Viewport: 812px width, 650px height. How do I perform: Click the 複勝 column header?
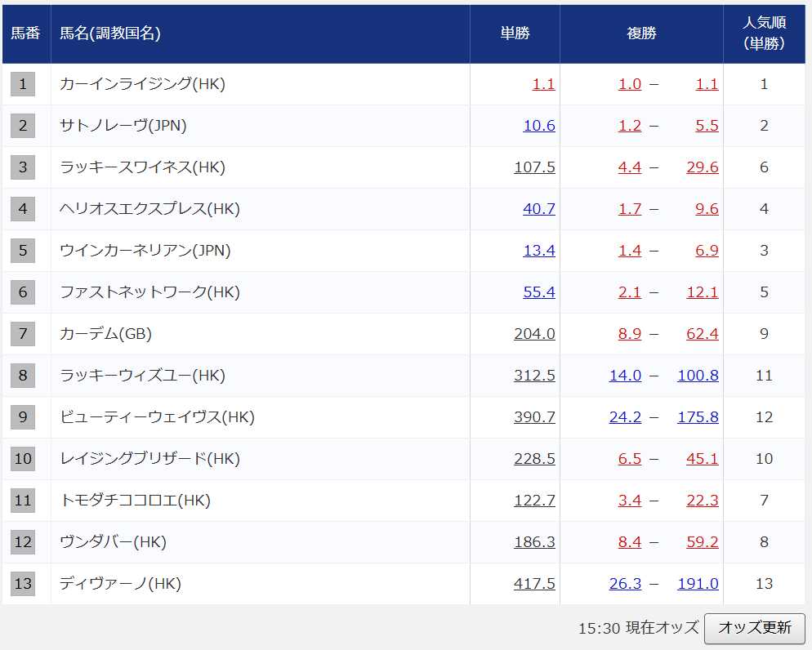[x=641, y=33]
